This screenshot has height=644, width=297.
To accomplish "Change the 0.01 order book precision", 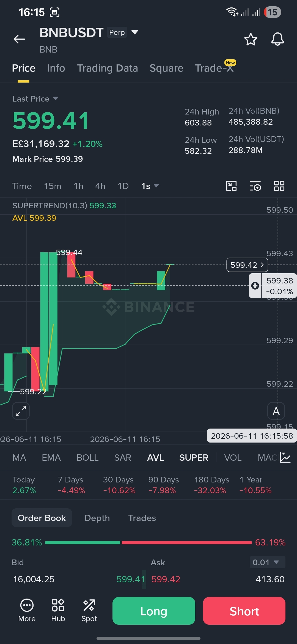I will point(267,562).
